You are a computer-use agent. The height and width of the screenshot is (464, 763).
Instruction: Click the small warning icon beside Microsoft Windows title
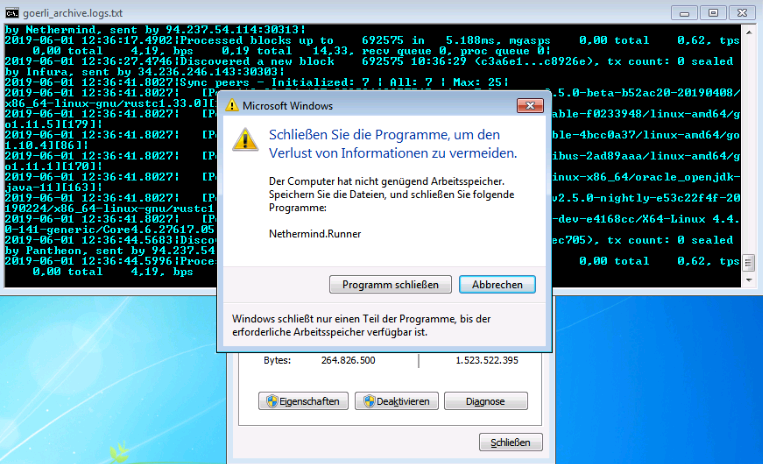(x=232, y=106)
